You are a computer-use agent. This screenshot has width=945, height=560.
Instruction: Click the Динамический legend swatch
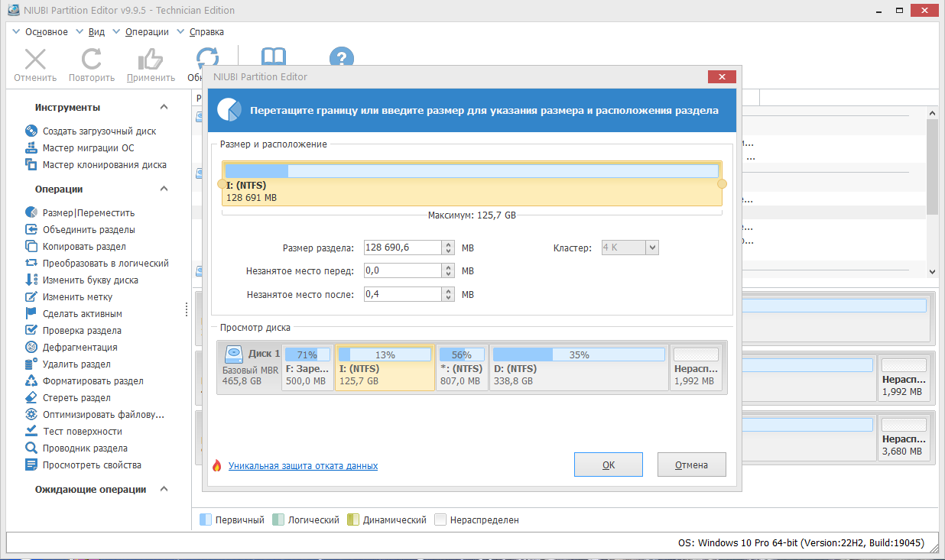(x=352, y=520)
